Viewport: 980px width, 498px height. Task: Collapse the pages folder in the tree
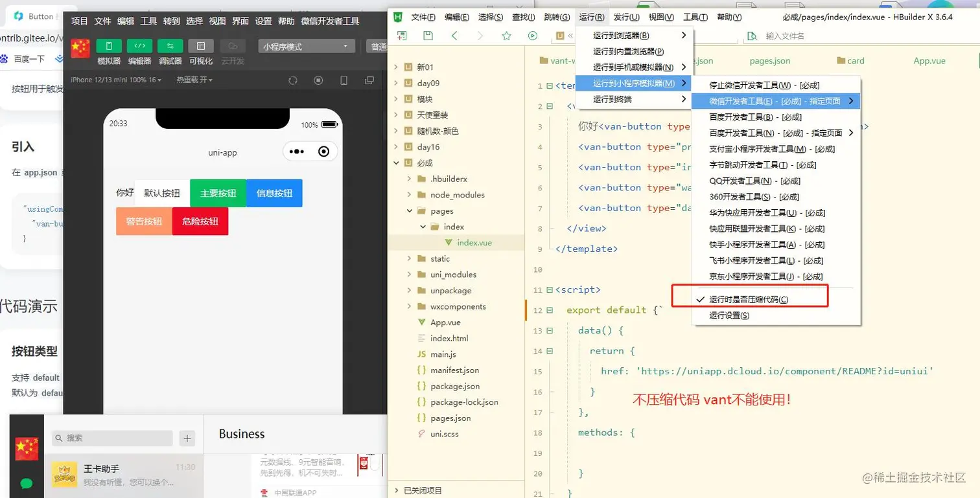click(x=410, y=211)
